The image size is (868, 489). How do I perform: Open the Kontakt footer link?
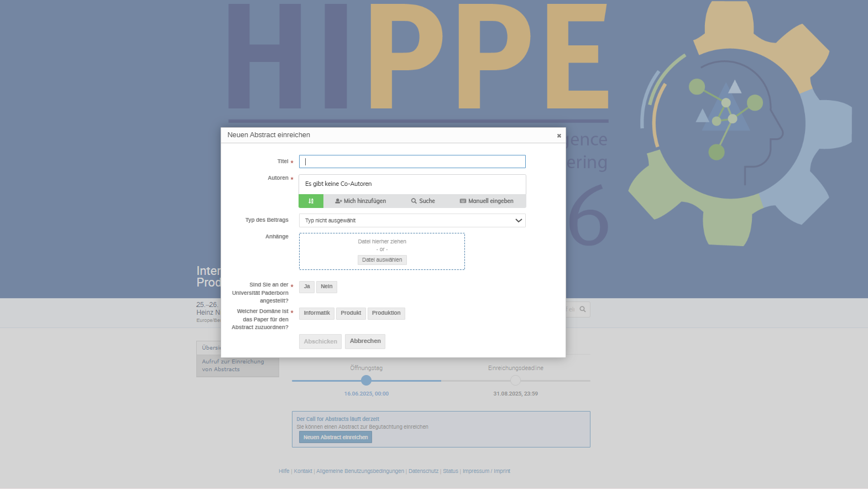tap(303, 471)
